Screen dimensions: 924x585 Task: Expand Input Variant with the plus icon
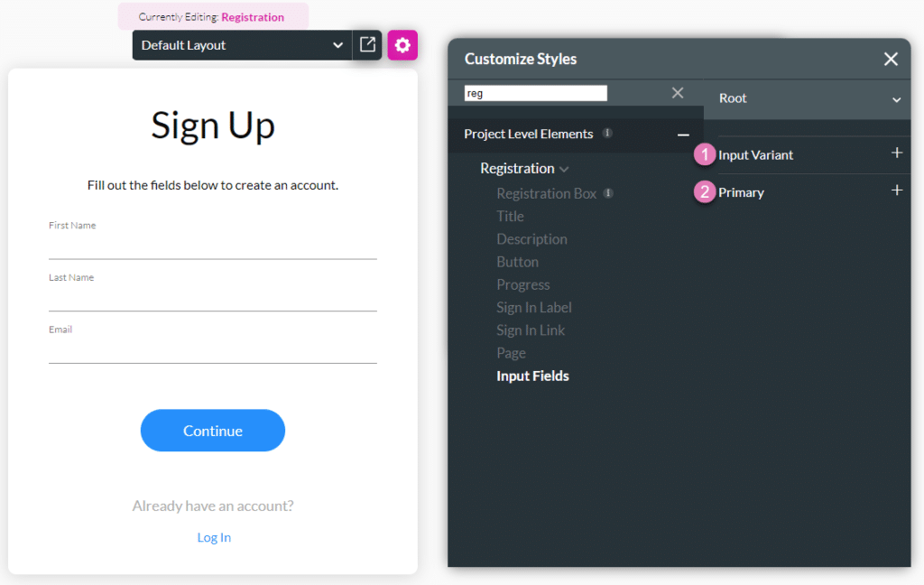coord(897,153)
